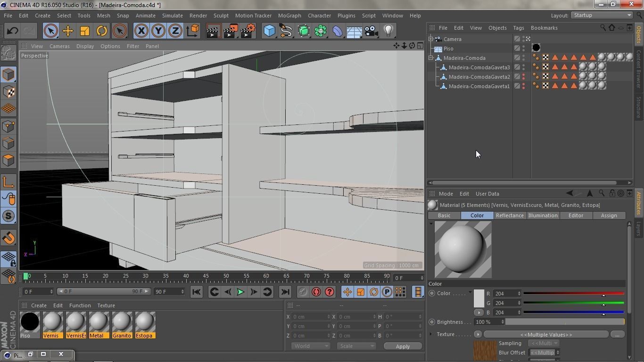Switch to the Illumination tab
The width and height of the screenshot is (644, 362).
click(x=543, y=215)
